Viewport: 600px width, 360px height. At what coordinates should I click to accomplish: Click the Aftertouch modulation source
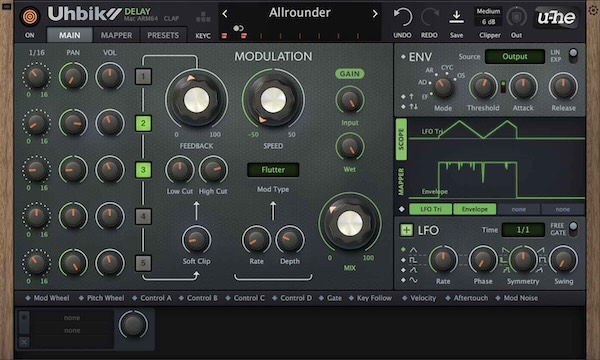coord(467,298)
